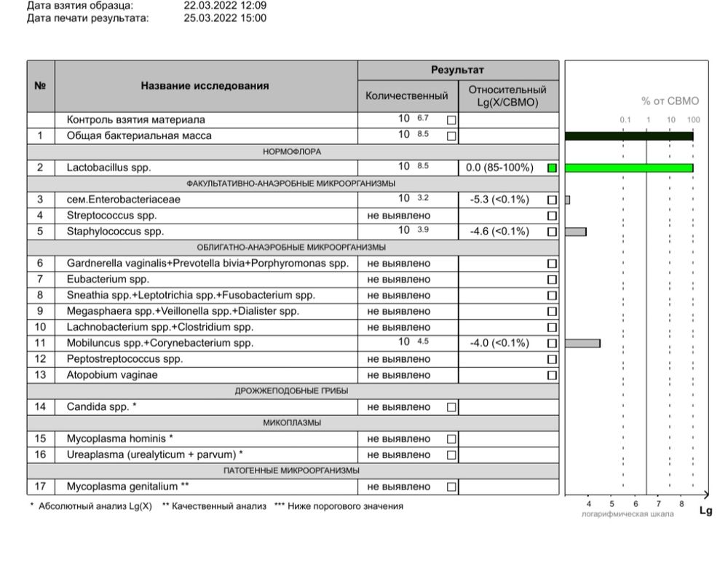
Task: Click the Gardnerella vaginalis row name
Action: point(207,264)
